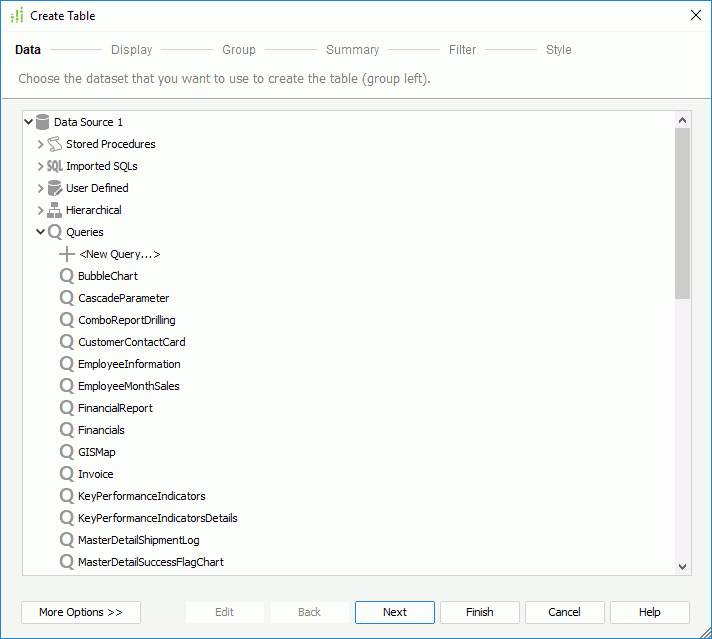Select the MasterDetailSuccessFlagChart query name
The width and height of the screenshot is (712, 639).
pos(151,563)
